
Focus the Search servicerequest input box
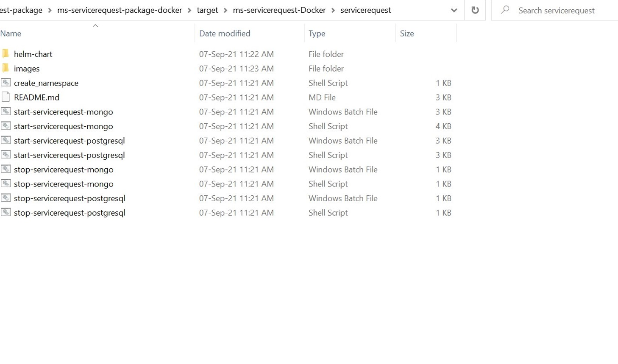[560, 11]
